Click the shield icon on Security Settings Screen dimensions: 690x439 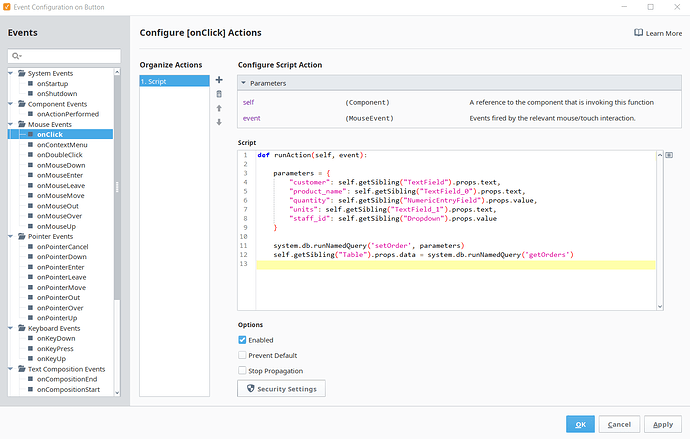250,388
